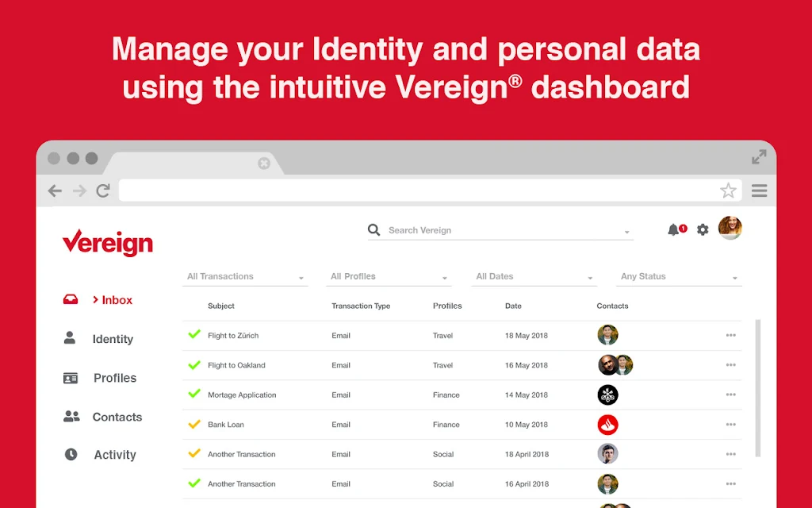
Task: Close the browser tab
Action: [264, 164]
